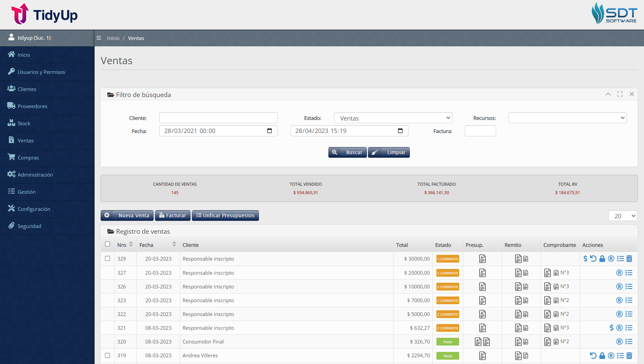Click the Facturar button

(173, 215)
